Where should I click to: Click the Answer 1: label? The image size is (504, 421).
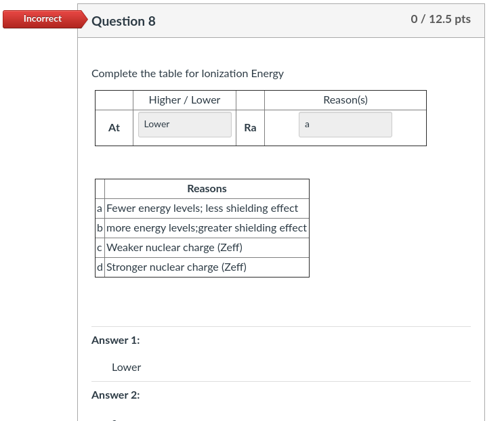(115, 340)
